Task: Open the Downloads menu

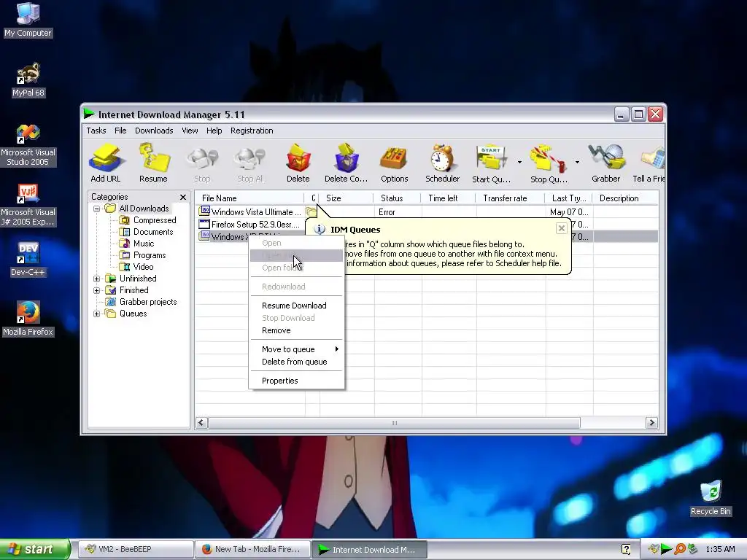Action: coord(154,131)
